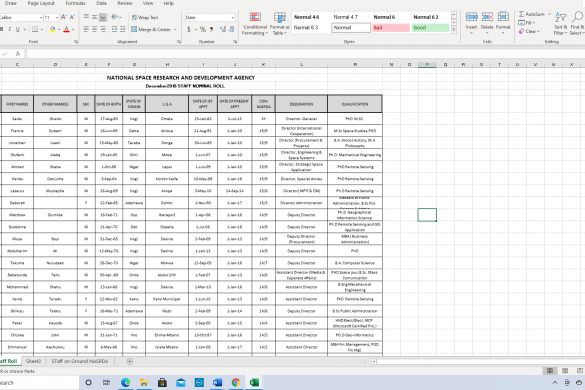Screen dimensions: 585x390
Task: Click Format as Table icon
Action: pyautogui.click(x=279, y=24)
